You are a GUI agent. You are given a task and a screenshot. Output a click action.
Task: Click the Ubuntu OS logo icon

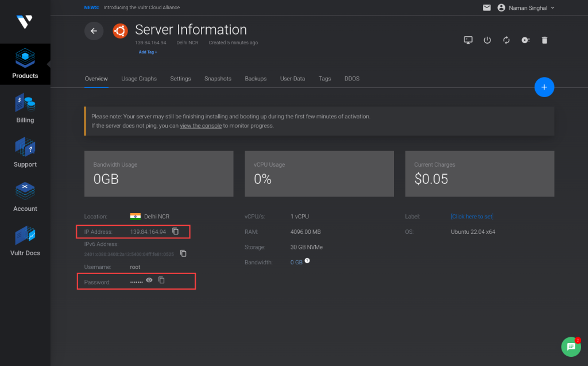point(121,31)
